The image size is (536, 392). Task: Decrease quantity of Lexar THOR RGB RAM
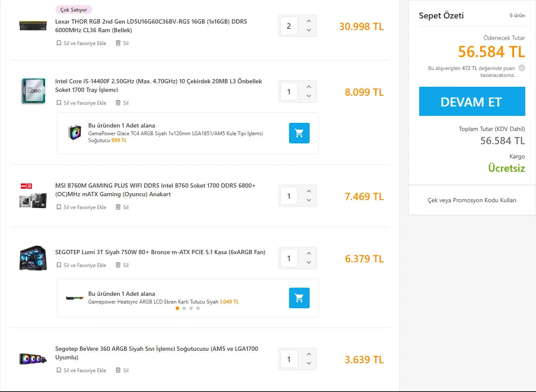click(308, 30)
